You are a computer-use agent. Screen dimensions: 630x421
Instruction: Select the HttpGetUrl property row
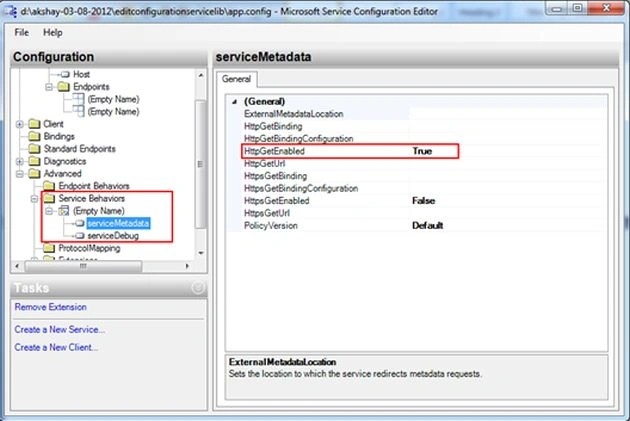[416, 163]
